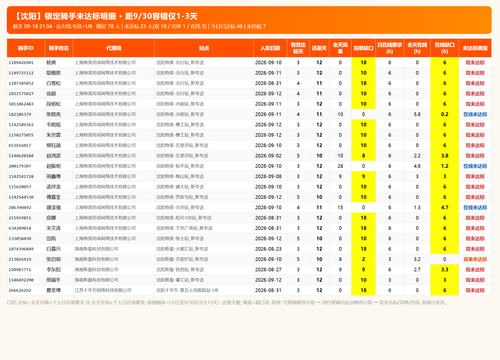Click the 有效达标天 column header

pos(298,48)
